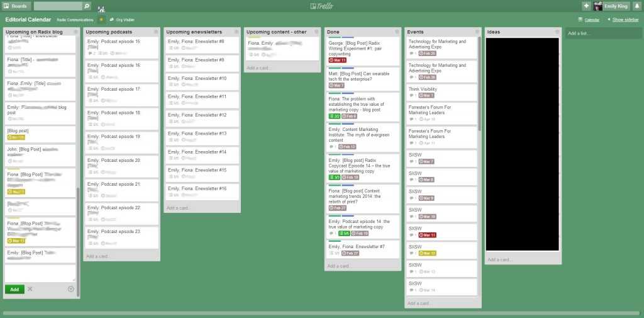Click Feb 13 due badge on evergreen card
This screenshot has width=644, height=318.
[347, 147]
